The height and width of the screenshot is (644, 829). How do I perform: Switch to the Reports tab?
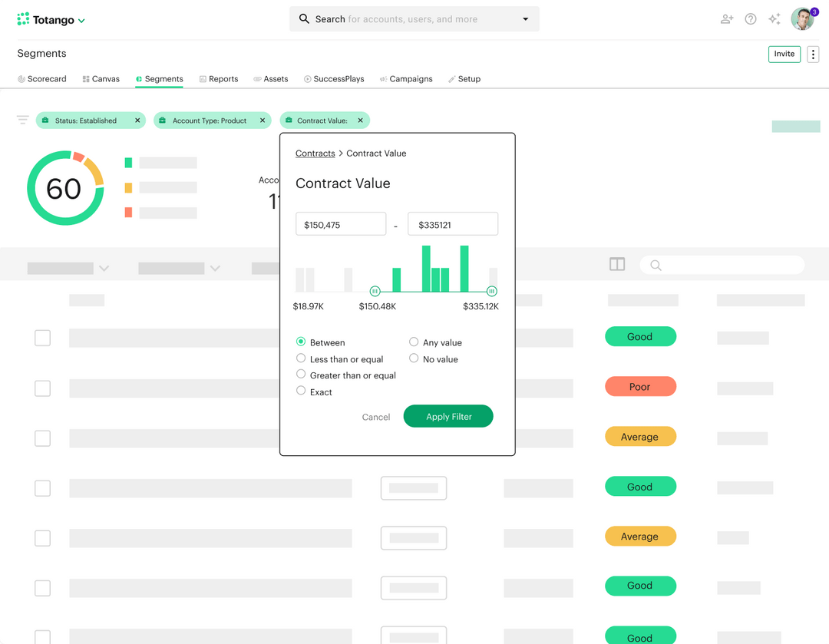218,78
